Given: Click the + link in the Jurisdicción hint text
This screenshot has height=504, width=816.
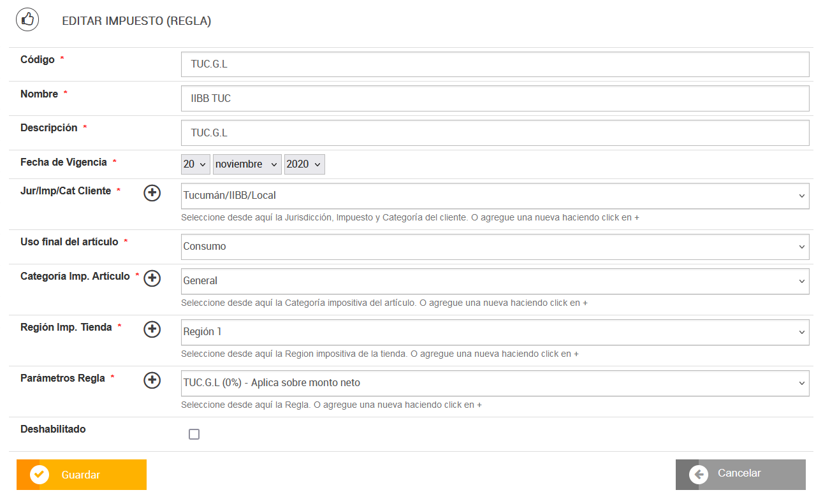Looking at the screenshot, I should click(x=637, y=217).
